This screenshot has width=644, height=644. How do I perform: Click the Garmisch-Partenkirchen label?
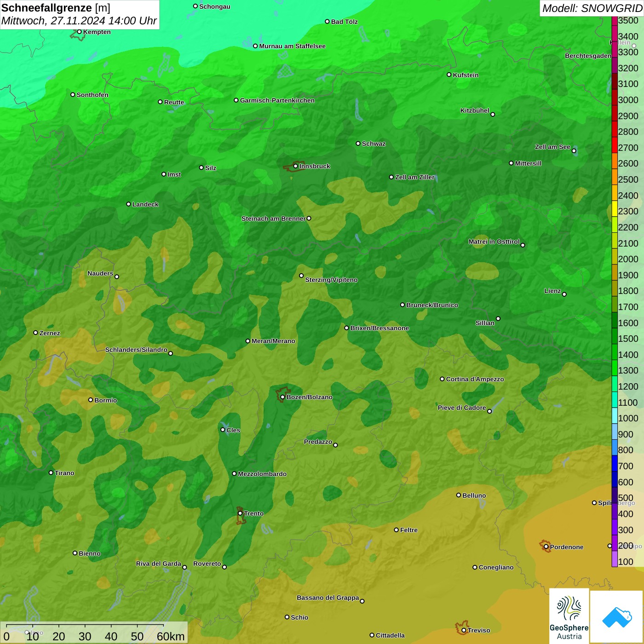pyautogui.click(x=277, y=100)
